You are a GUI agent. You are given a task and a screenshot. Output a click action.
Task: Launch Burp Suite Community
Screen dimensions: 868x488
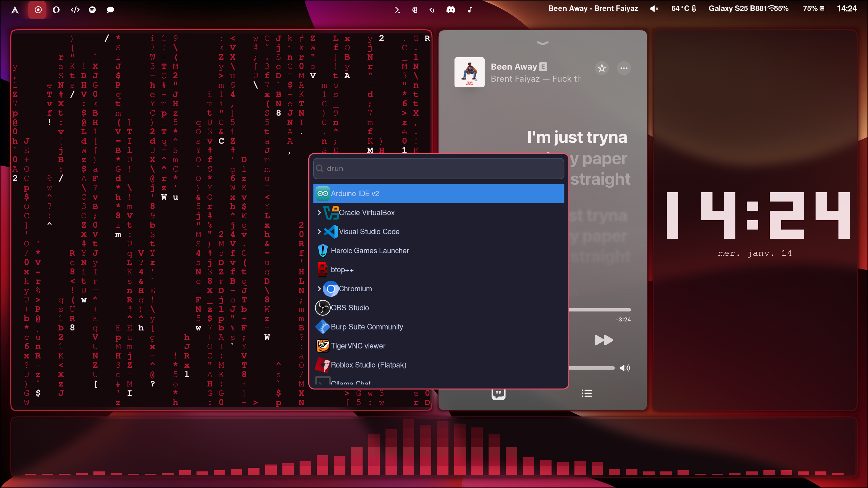click(439, 327)
